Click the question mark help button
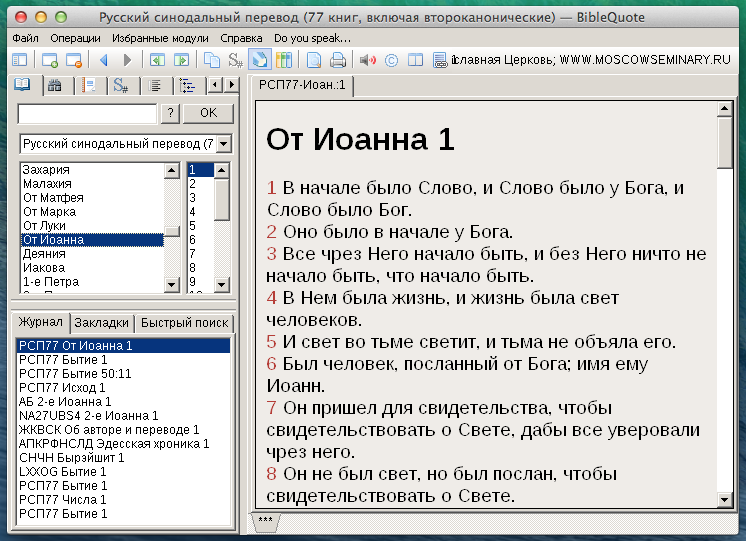Image resolution: width=746 pixels, height=541 pixels. pos(171,113)
